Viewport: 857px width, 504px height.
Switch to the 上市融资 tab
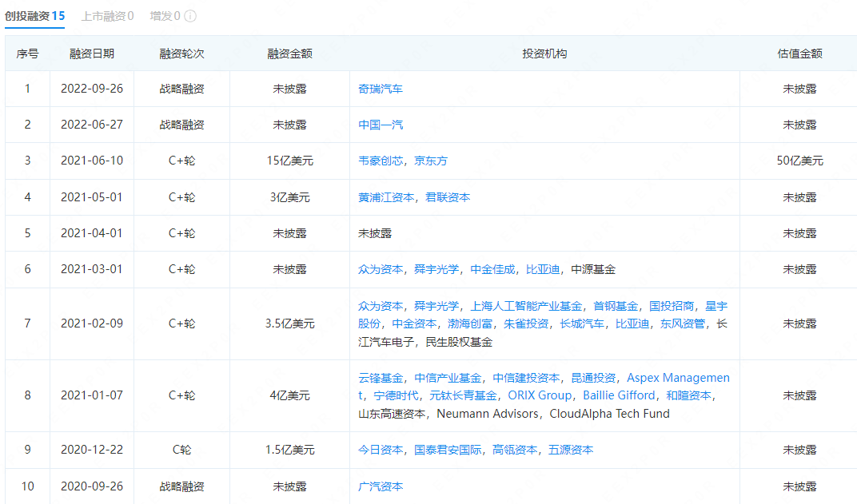click(x=107, y=16)
